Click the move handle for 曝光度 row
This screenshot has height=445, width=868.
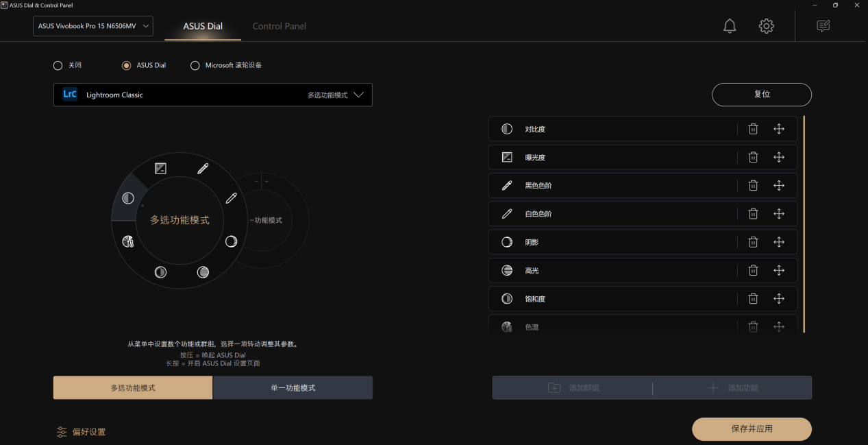(x=779, y=157)
